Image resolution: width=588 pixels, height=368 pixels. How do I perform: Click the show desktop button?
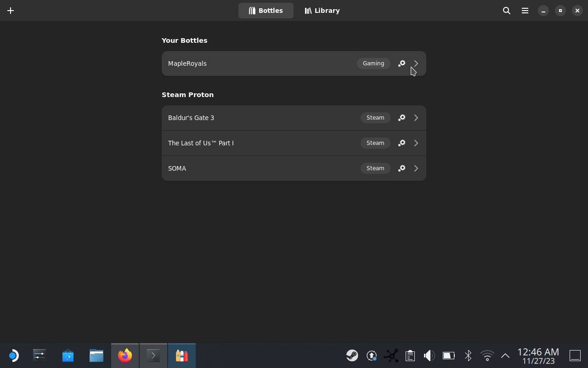tap(575, 356)
